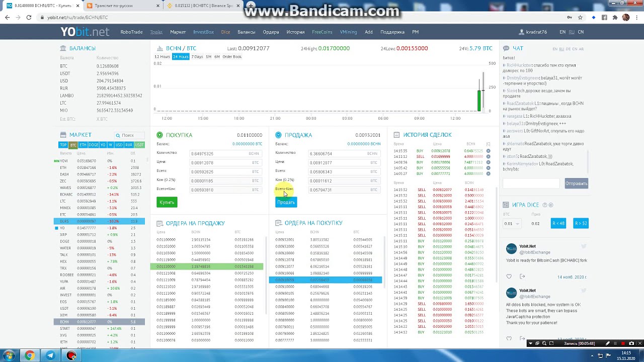
Task: Select the USDT market filter tab
Action: (139, 145)
